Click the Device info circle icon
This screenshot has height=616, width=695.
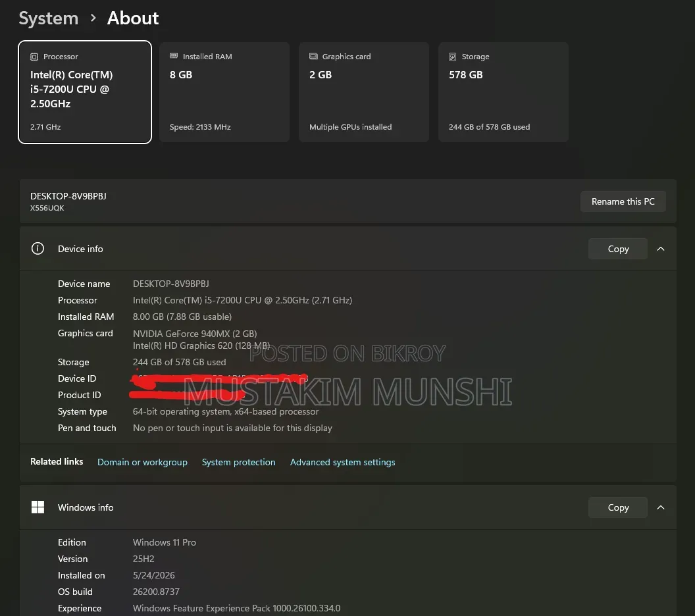(x=38, y=249)
